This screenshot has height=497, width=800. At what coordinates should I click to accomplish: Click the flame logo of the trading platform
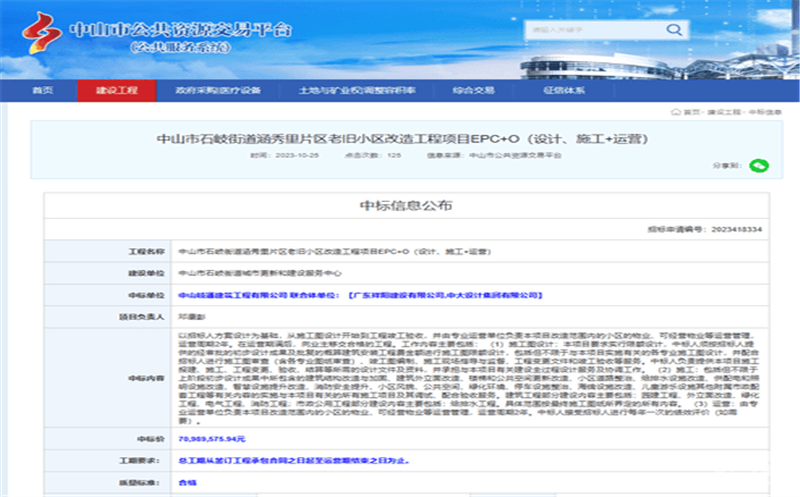(x=42, y=32)
